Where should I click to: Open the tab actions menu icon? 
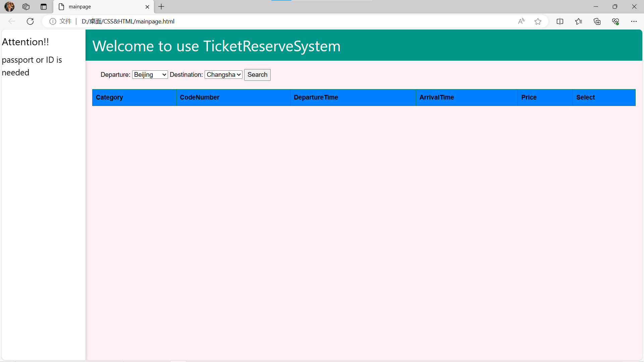[x=44, y=7]
